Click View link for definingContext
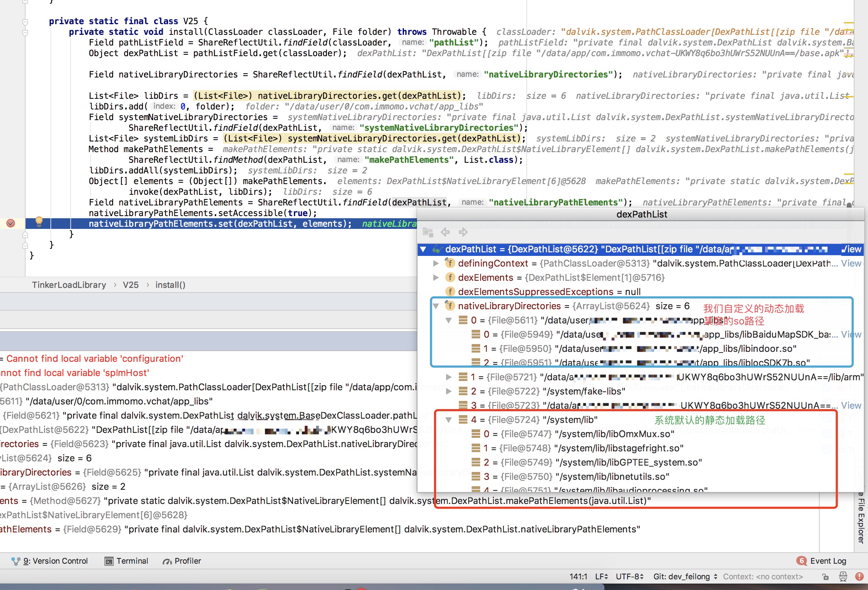Viewport: 868px width, 590px height. click(851, 263)
